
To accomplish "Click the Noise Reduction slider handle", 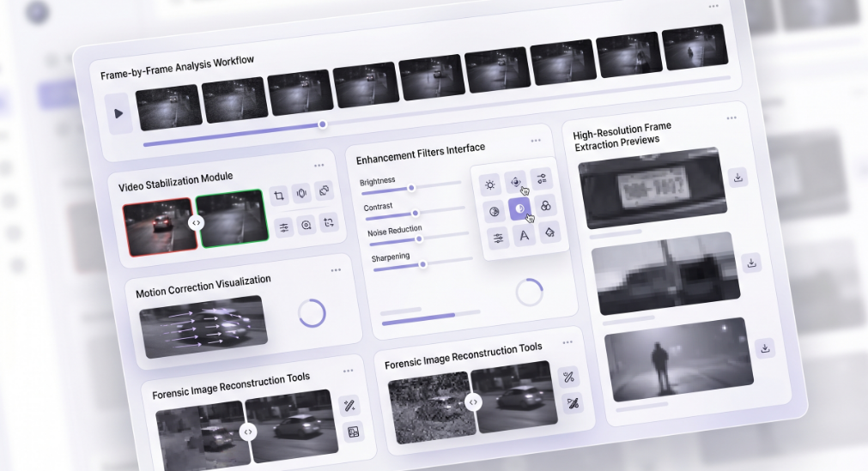I will pyautogui.click(x=419, y=239).
